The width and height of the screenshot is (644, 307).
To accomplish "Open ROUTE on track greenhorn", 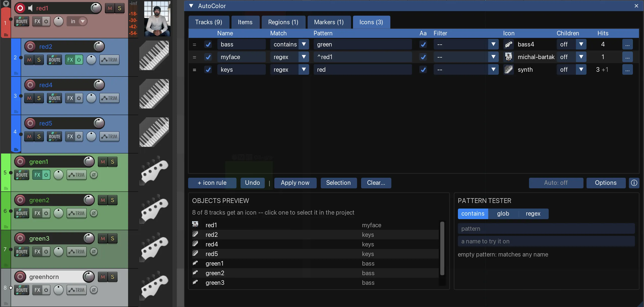I will tap(22, 290).
